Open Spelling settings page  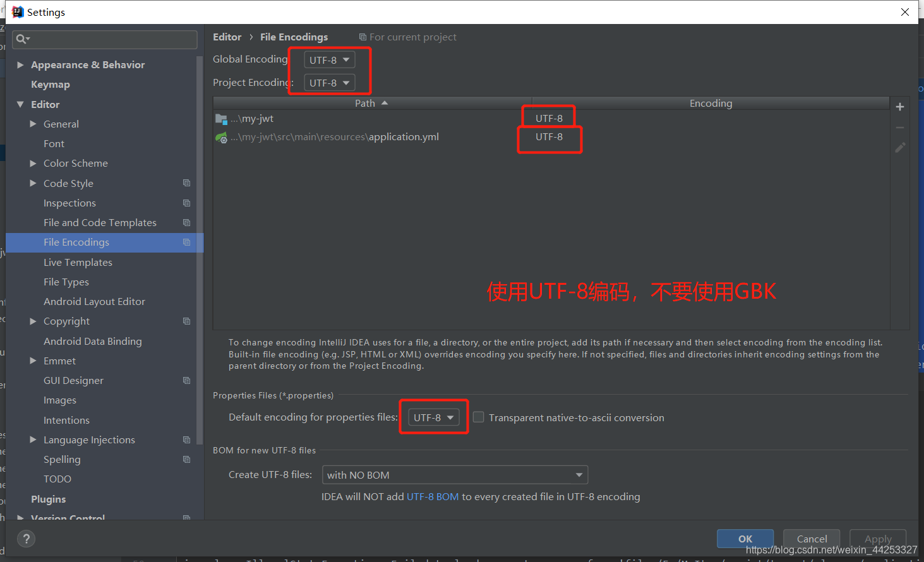62,459
